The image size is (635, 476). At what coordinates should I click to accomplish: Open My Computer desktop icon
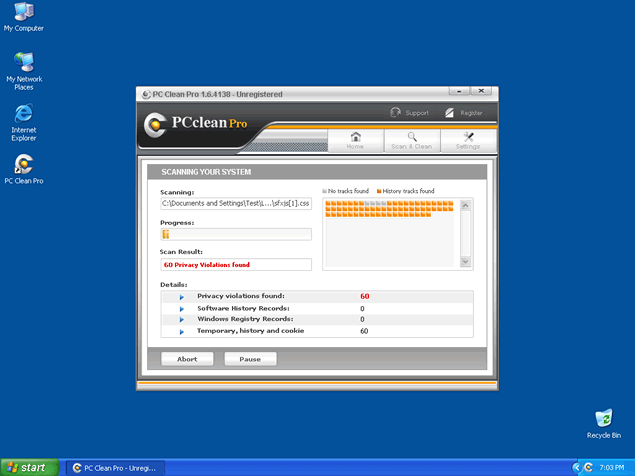23,13
